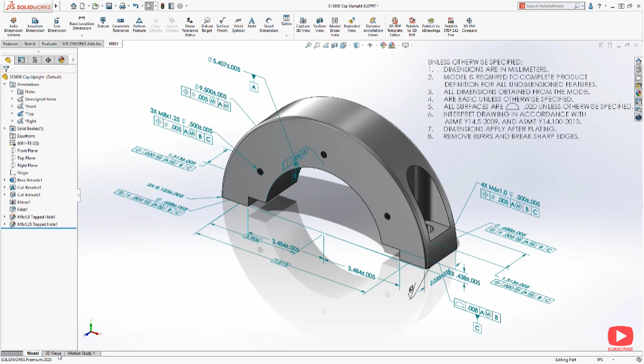Open ConfigurationManager panel tab
The height and width of the screenshot is (364, 644).
[35, 60]
